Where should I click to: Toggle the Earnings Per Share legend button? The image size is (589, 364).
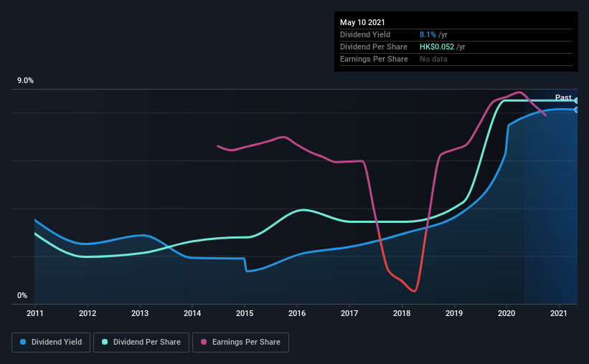tap(240, 343)
